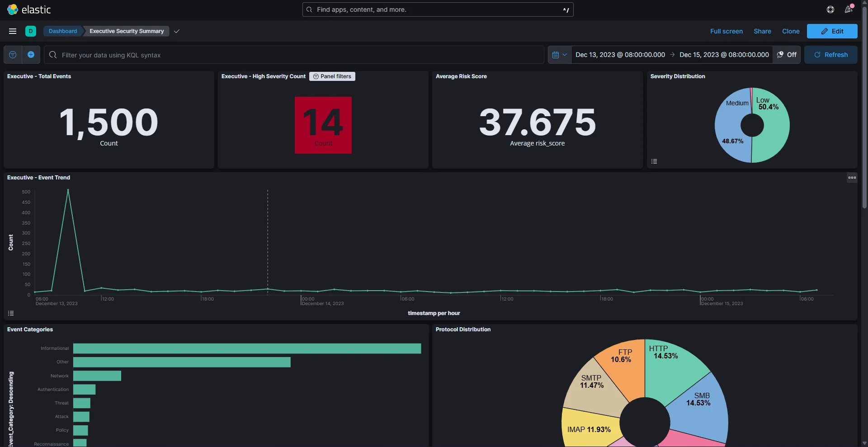Click the Executive Security Summary breadcrumb
This screenshot has width=868, height=447.
coord(127,31)
